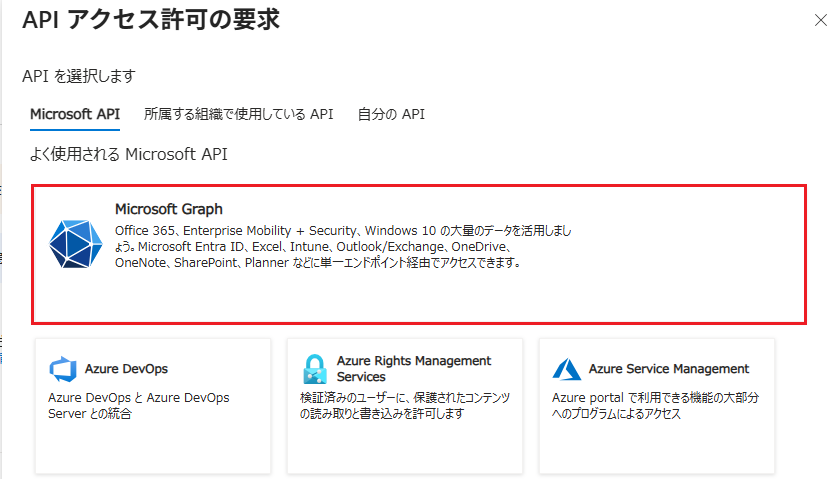Click 'よく使用される Microsoft API' heading
Screen dimensions: 840x479
coord(129,154)
